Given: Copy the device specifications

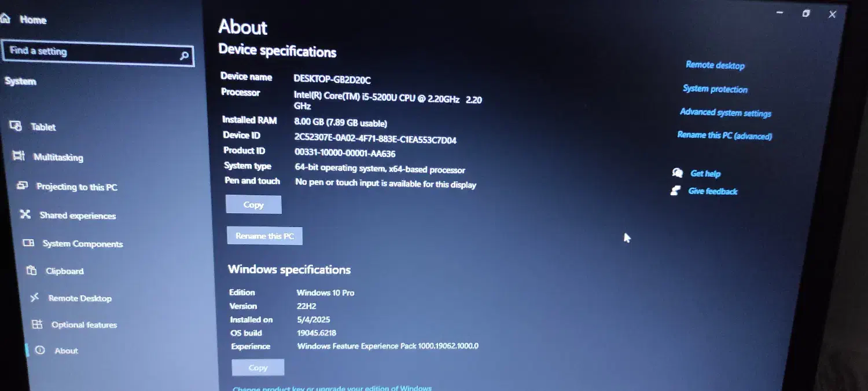Looking at the screenshot, I should 253,204.
